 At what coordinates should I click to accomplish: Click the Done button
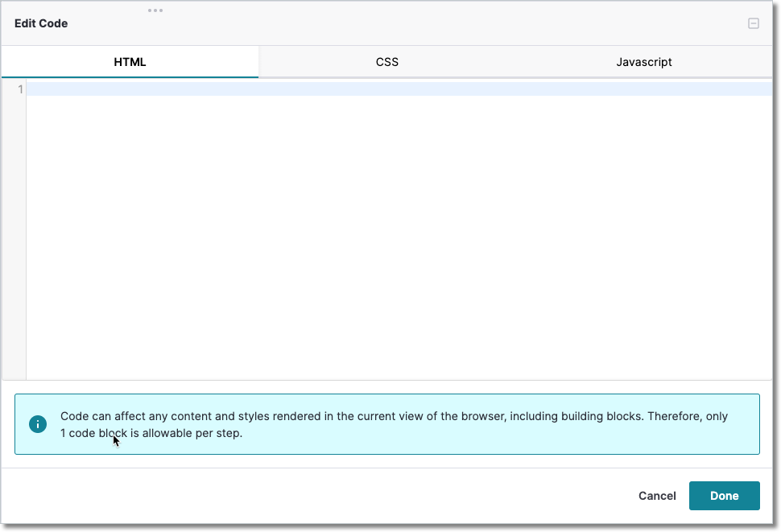[724, 496]
